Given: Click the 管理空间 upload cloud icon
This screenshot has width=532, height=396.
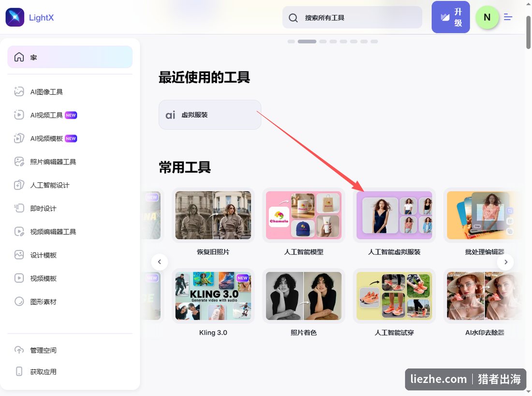Looking at the screenshot, I should coord(19,350).
